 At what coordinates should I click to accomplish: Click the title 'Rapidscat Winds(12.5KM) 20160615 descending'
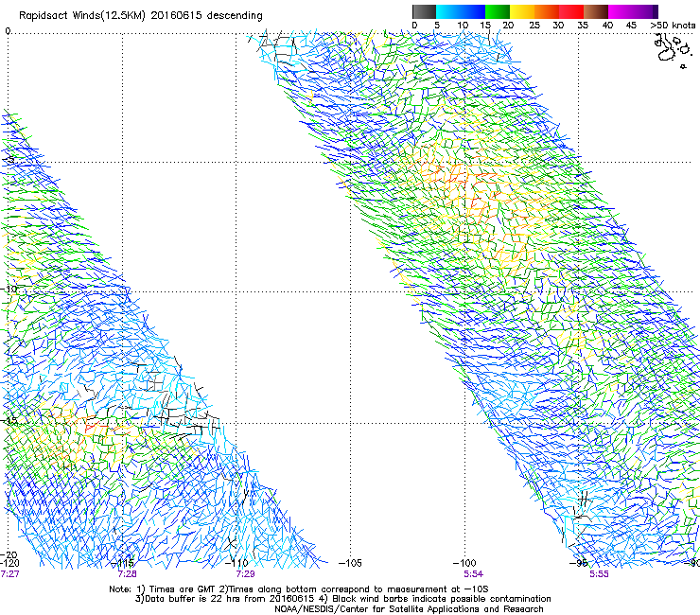click(141, 16)
